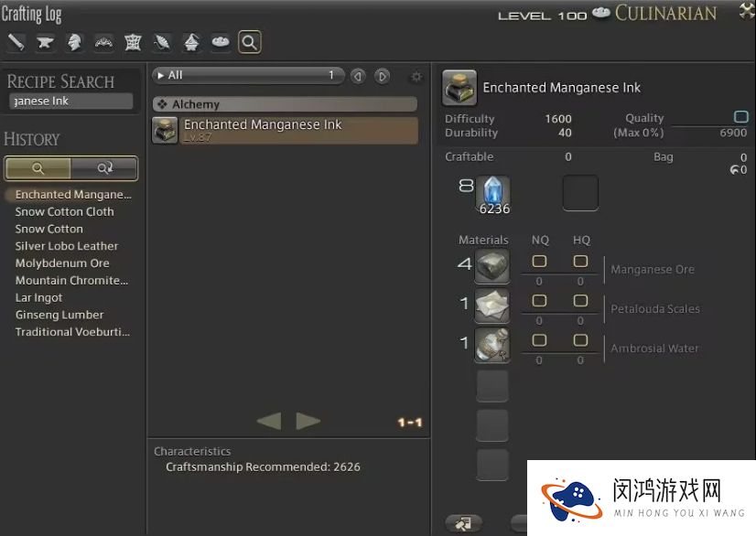Select Snow Cotton Cloth from history
This screenshot has height=536, width=756.
tap(65, 211)
